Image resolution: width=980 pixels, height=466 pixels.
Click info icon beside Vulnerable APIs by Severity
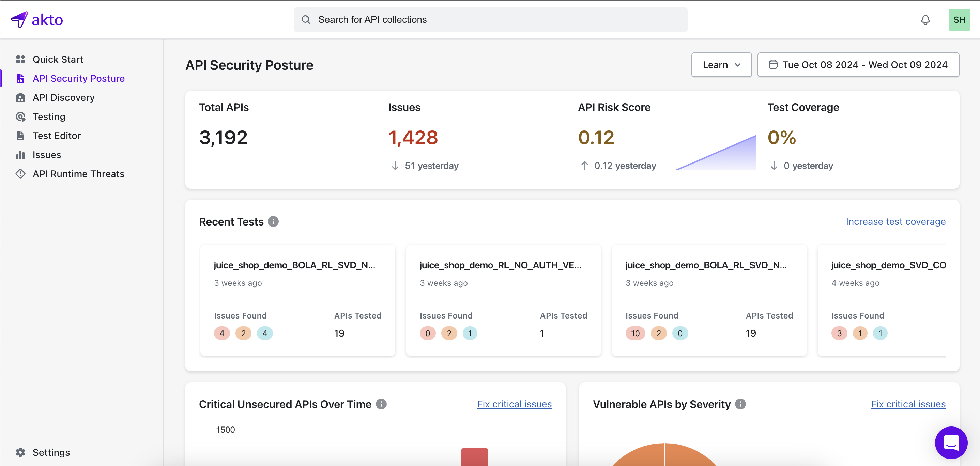(x=740, y=404)
